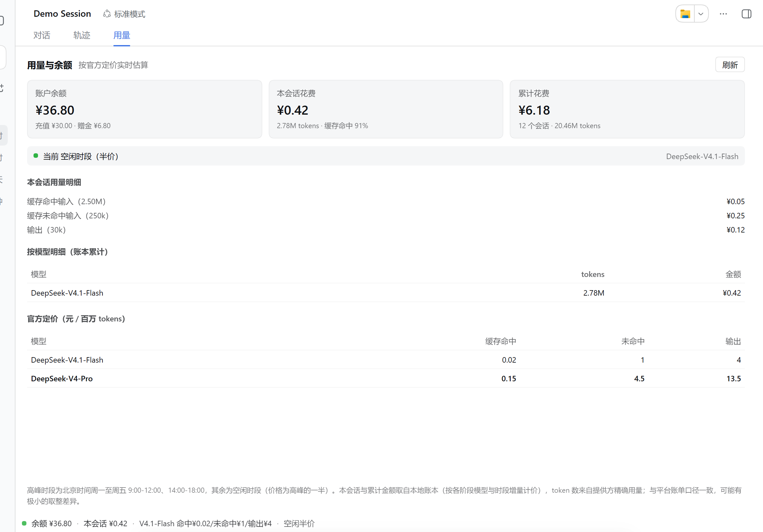
Task: Click the 账户余额 value ¥36.80 in card
Action: [55, 110]
